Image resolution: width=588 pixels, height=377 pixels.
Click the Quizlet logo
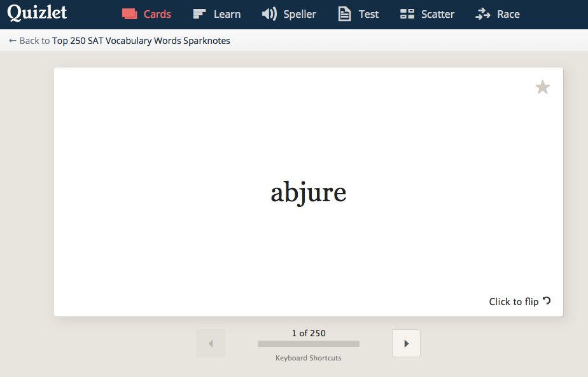(x=37, y=13)
